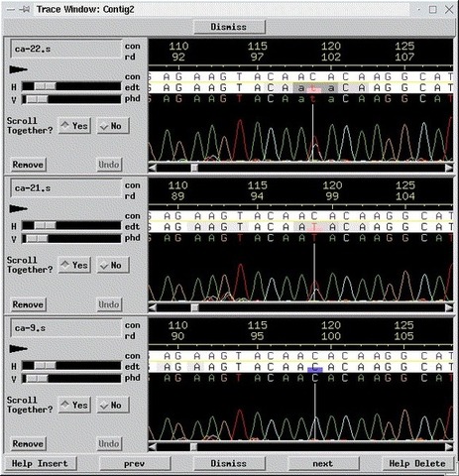This screenshot has width=459, height=476.
Task: Select No for Scroll Together on ca-21.s
Action: tap(113, 265)
